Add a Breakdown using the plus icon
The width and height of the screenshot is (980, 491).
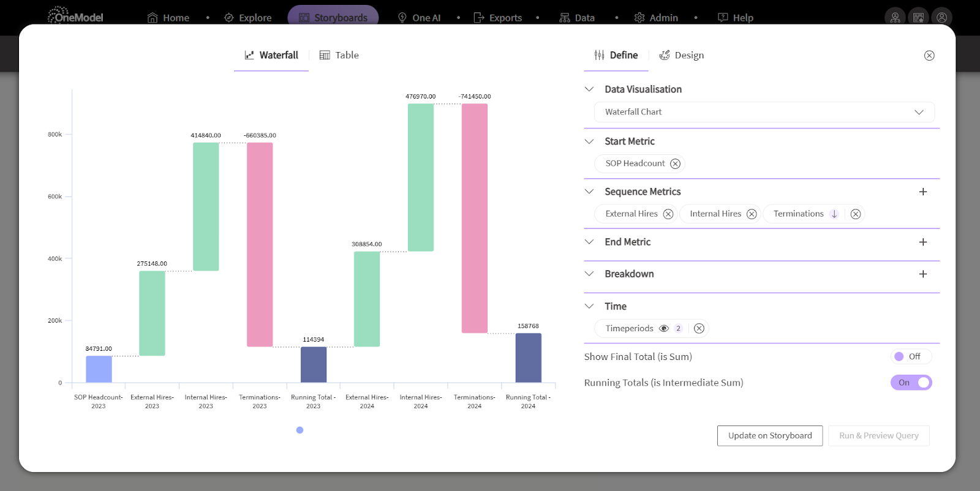923,274
